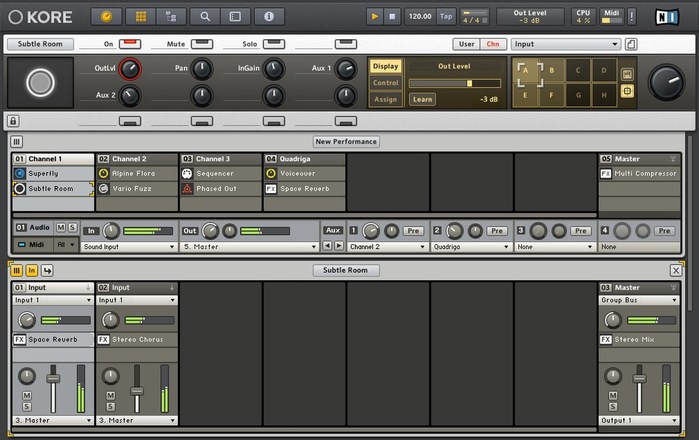699x440 pixels.
Task: Select the Display tab
Action: pos(386,66)
